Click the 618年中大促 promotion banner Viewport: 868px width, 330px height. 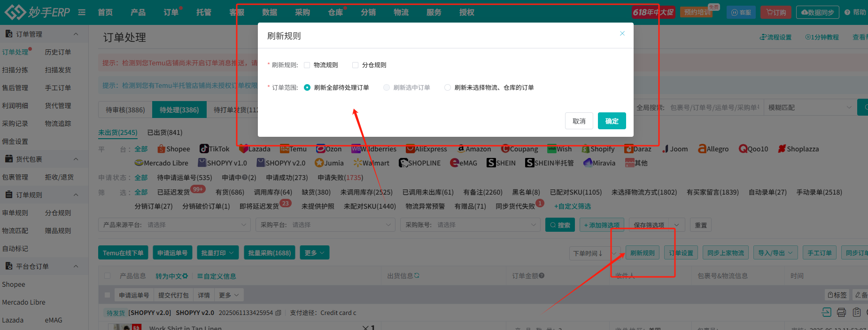[653, 12]
